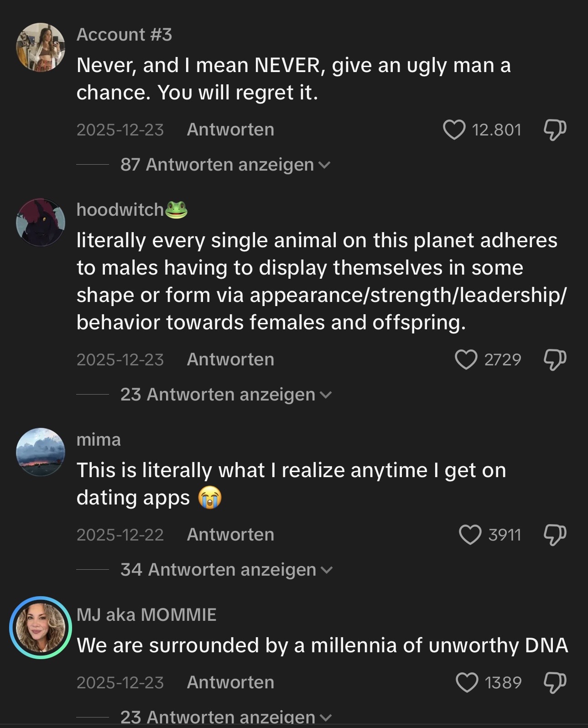Like hoodwitch's comment about animals
Screen dimensions: 588x728
[x=466, y=359]
